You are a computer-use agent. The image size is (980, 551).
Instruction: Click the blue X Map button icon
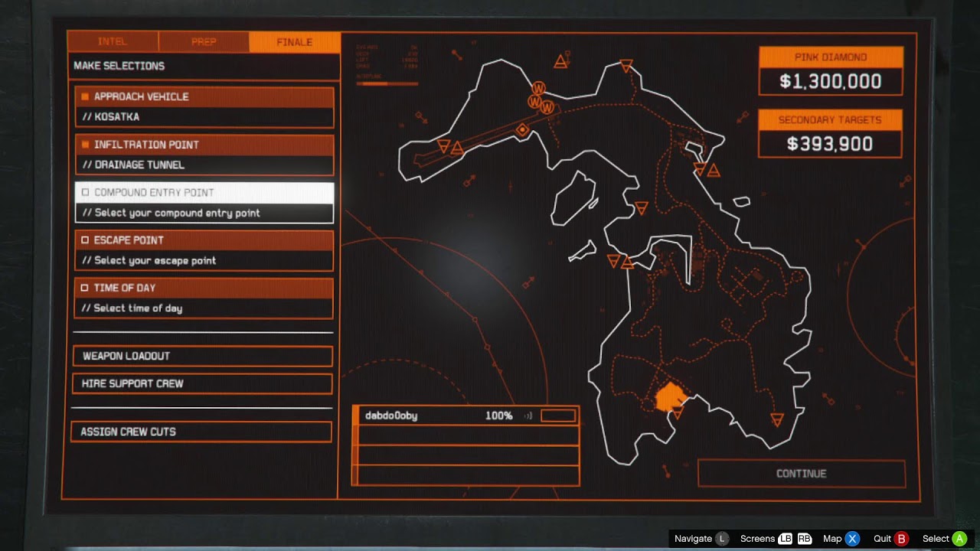853,539
